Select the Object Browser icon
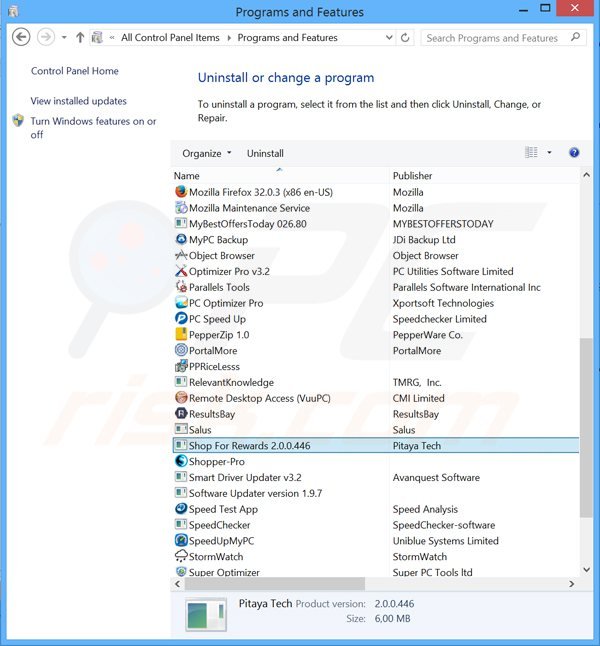The height and width of the screenshot is (646, 600). [181, 255]
